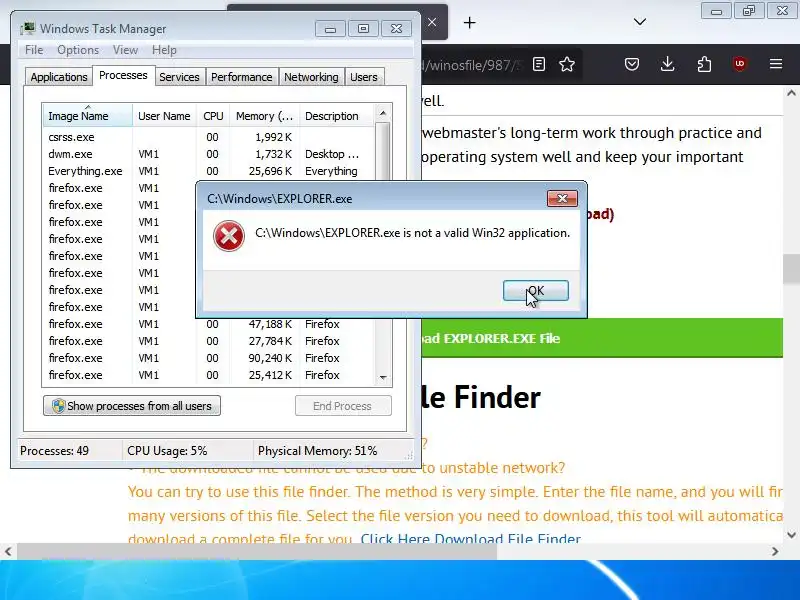Select firefox.exe row using 47,188 K
This screenshot has height=600, width=800.
[208, 324]
